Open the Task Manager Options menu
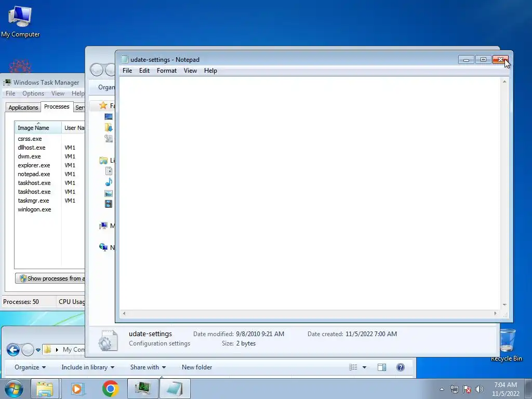532x399 pixels. point(33,94)
